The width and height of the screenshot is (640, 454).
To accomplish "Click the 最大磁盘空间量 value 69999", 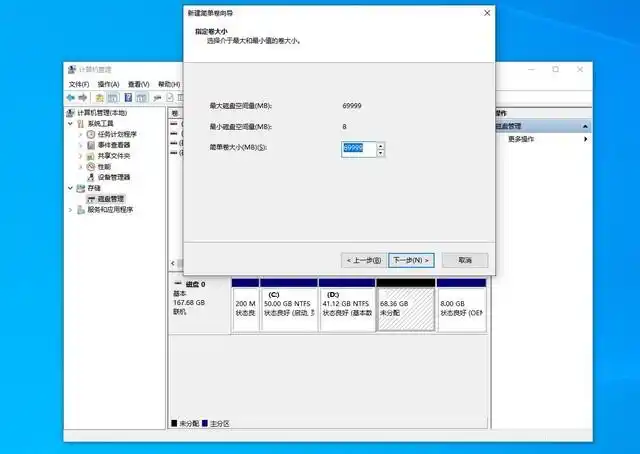I will 352,106.
